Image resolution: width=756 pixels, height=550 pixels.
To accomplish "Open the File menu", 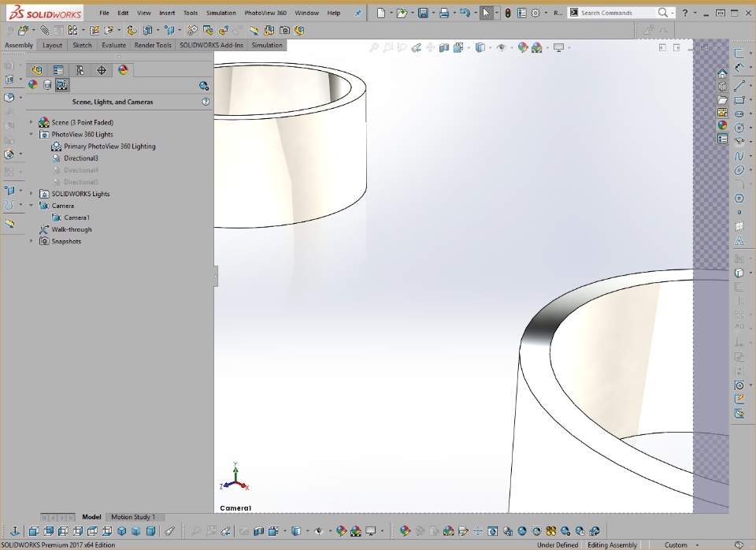I will click(x=104, y=13).
